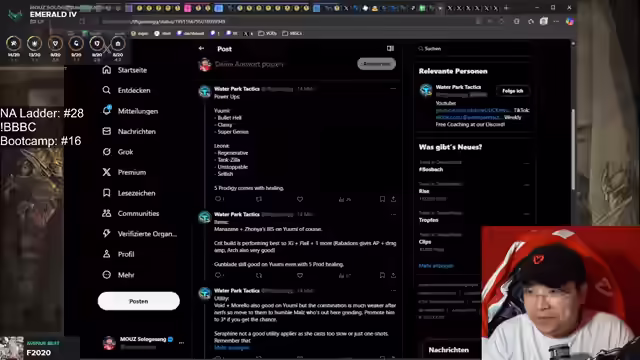
Task: Click the page vertical scrollbar thumb
Action: pos(573,149)
